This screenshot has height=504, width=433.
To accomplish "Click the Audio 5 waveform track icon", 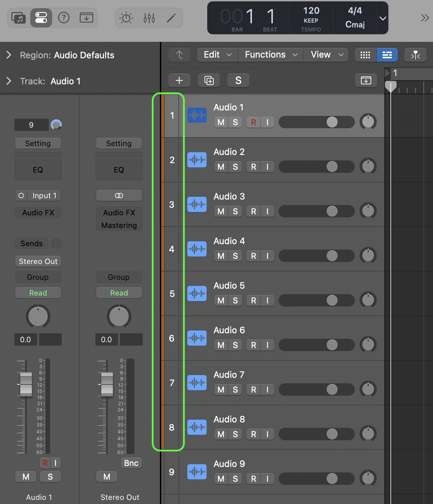I will pos(197,293).
